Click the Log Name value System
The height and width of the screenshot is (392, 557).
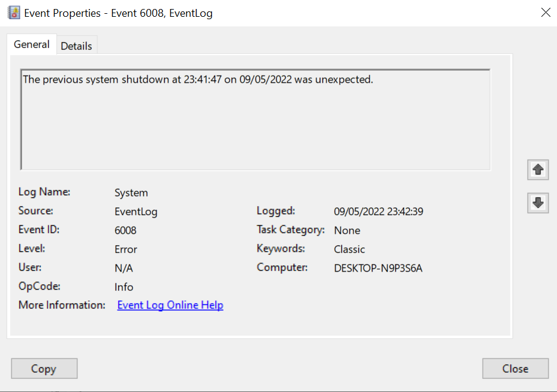(131, 193)
